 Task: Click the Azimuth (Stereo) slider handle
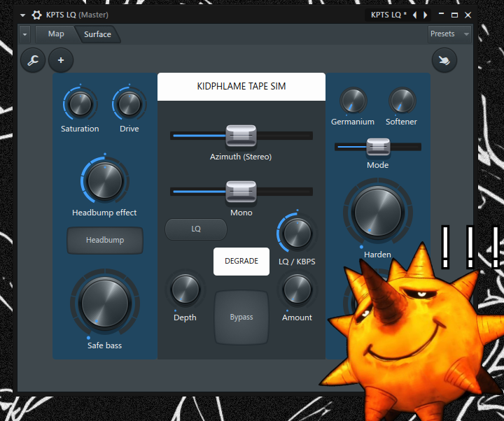241,136
